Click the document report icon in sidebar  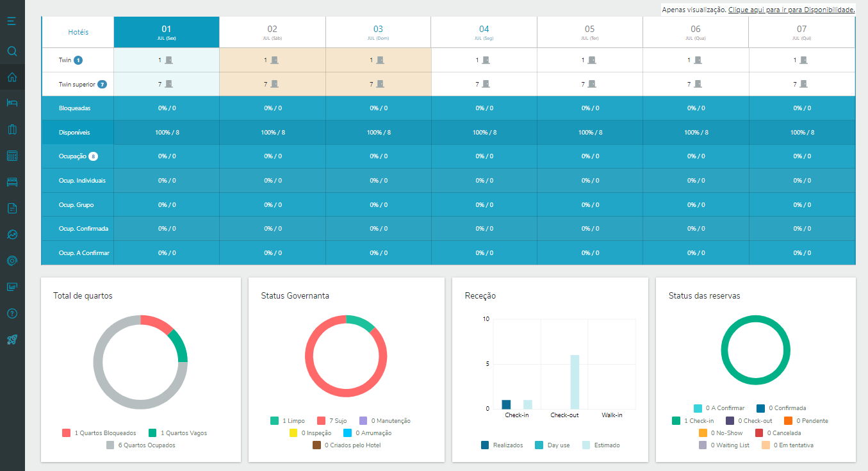[x=12, y=208]
